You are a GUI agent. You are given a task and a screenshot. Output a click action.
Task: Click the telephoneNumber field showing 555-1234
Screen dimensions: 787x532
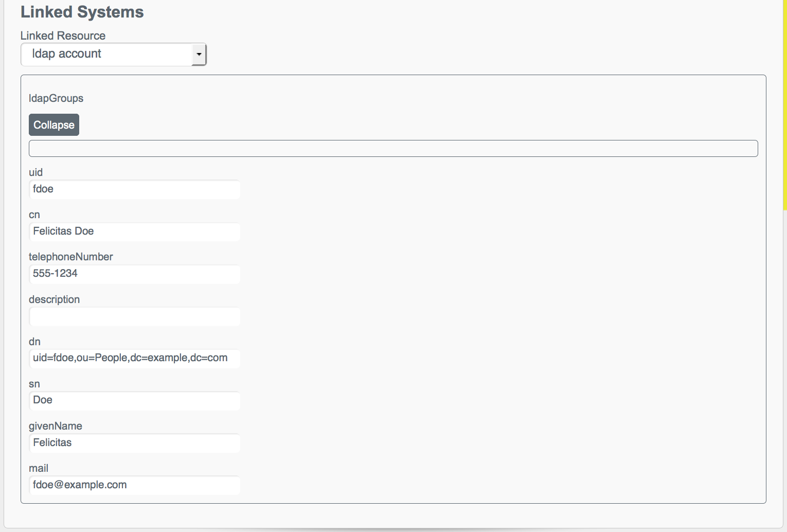pos(135,274)
